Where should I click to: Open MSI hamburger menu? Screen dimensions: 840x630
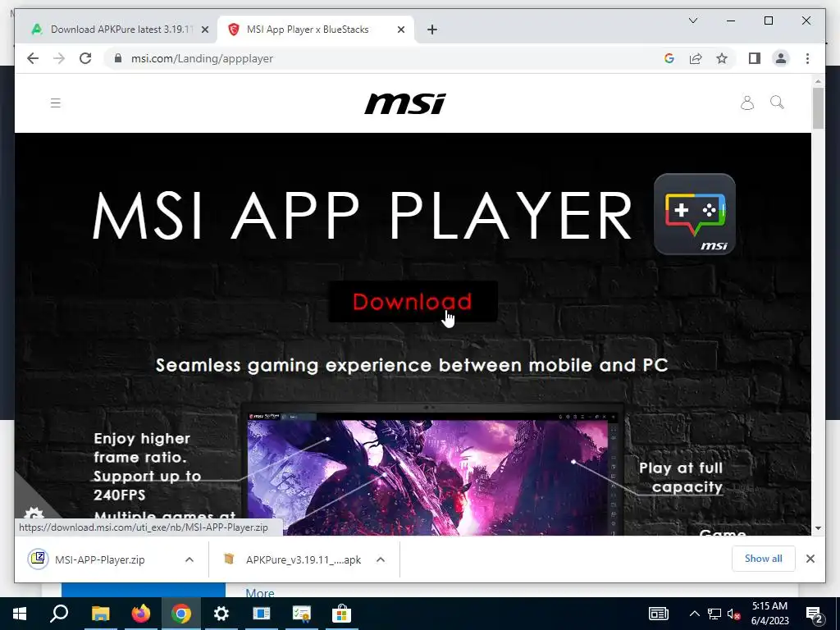click(x=56, y=103)
